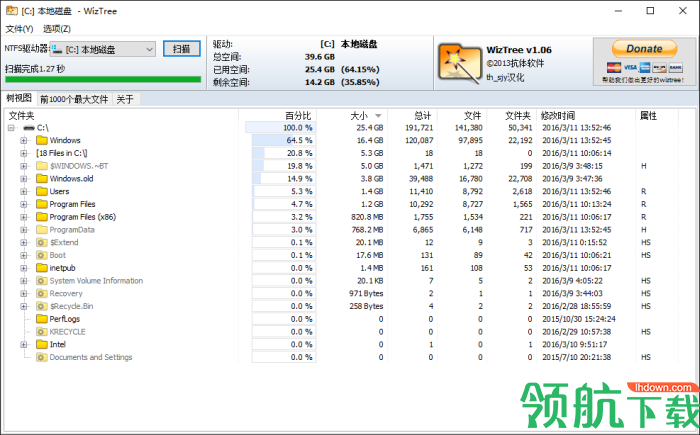Select the Program Files (x86) row label
The image size is (700, 435).
(83, 217)
